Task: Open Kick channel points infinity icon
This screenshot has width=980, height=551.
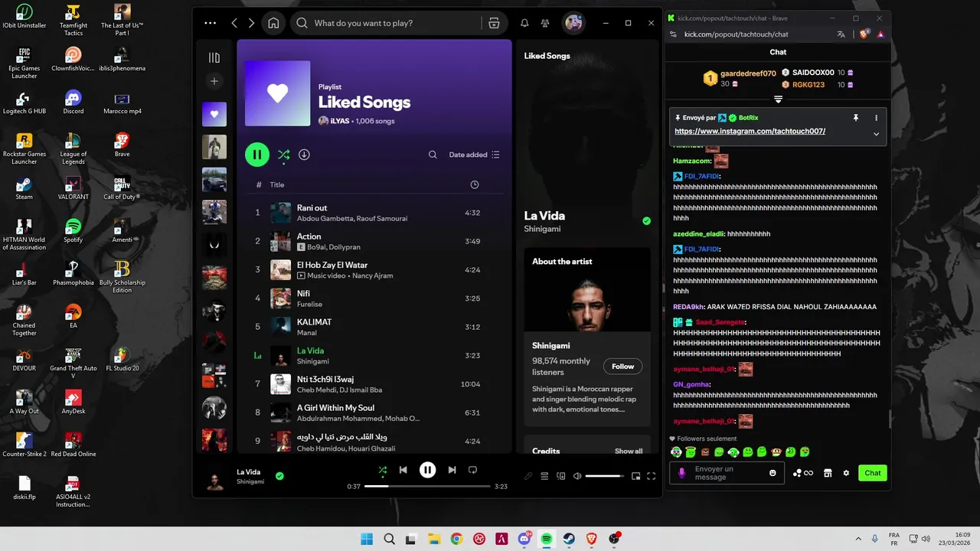Action: click(803, 473)
